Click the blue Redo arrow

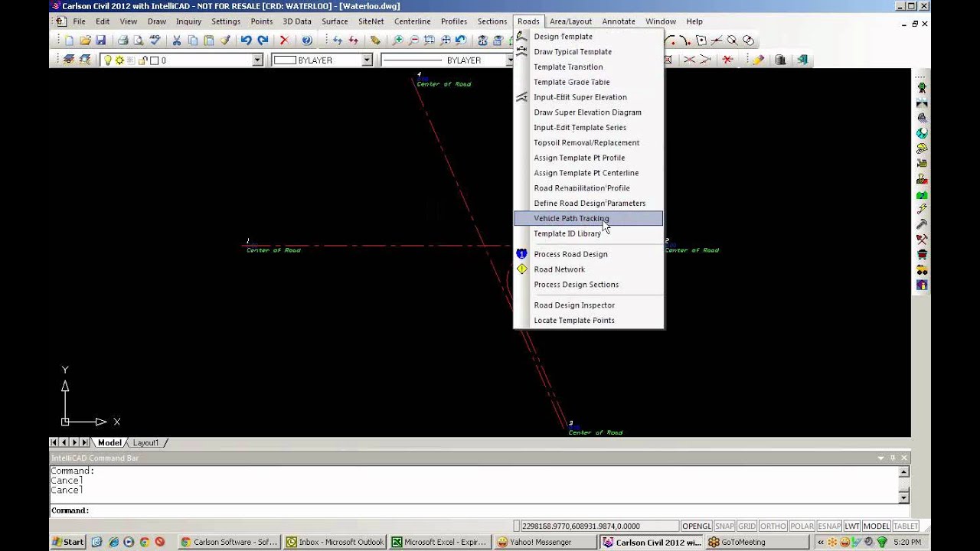click(263, 41)
